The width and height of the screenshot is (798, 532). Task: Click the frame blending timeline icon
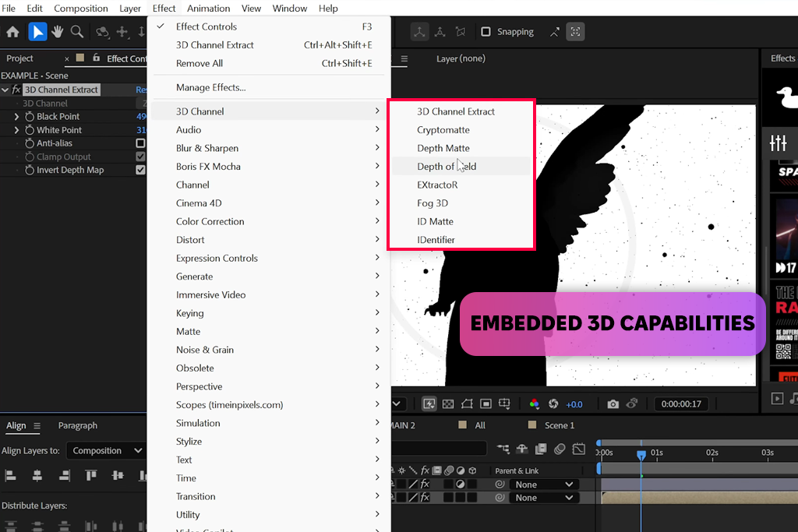541,449
